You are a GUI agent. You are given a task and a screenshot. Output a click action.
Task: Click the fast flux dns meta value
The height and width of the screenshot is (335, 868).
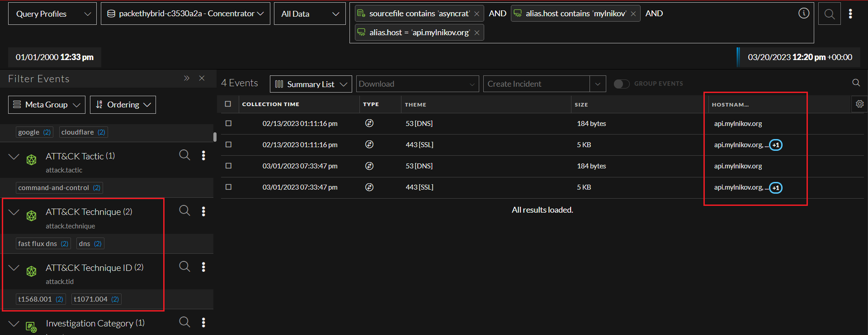38,244
